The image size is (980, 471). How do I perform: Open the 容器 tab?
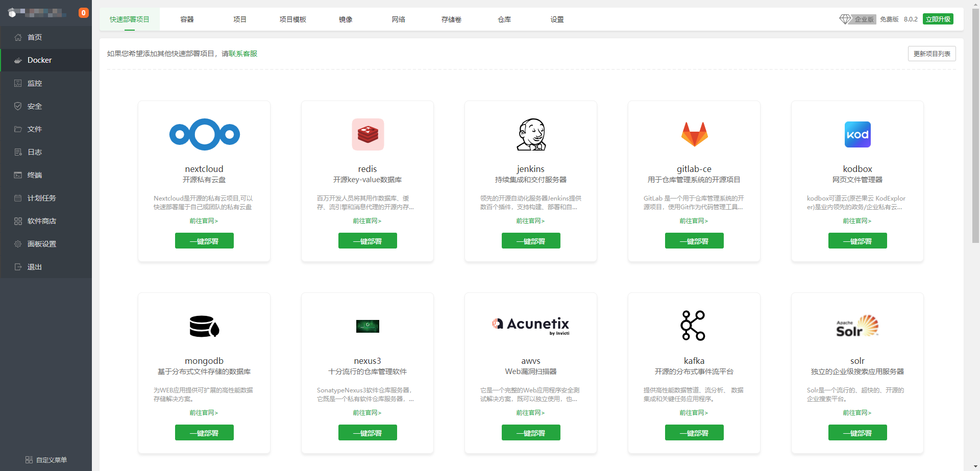[187, 19]
